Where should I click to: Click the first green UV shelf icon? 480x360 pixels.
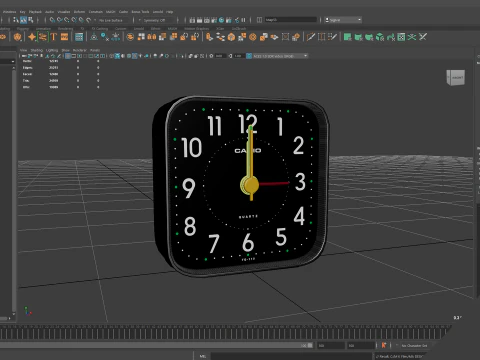point(348,37)
